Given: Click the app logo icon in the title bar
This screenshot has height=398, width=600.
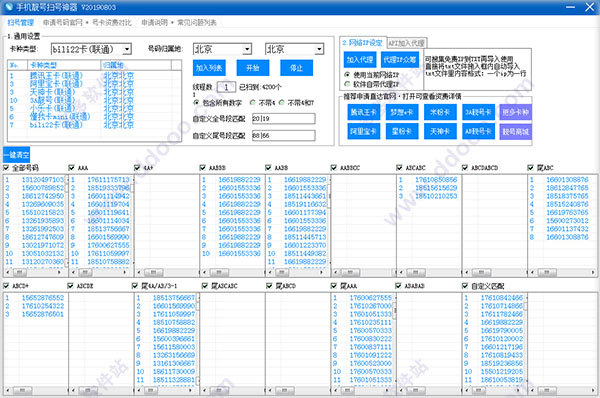Looking at the screenshot, I should [8, 7].
